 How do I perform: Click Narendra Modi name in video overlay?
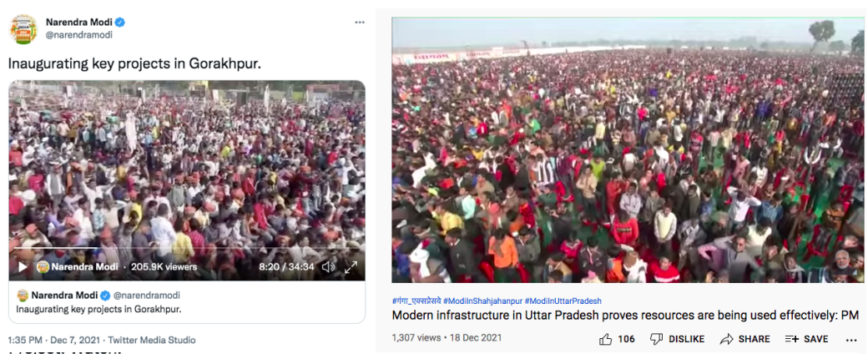(84, 267)
